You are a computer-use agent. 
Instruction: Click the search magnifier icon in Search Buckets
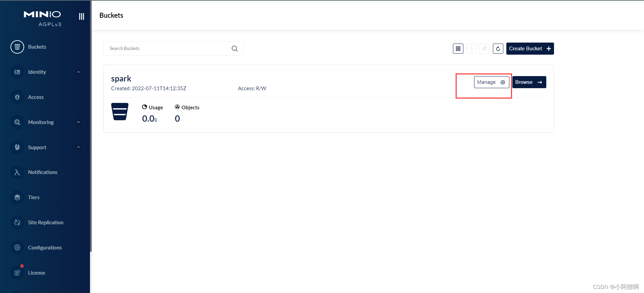(x=235, y=49)
